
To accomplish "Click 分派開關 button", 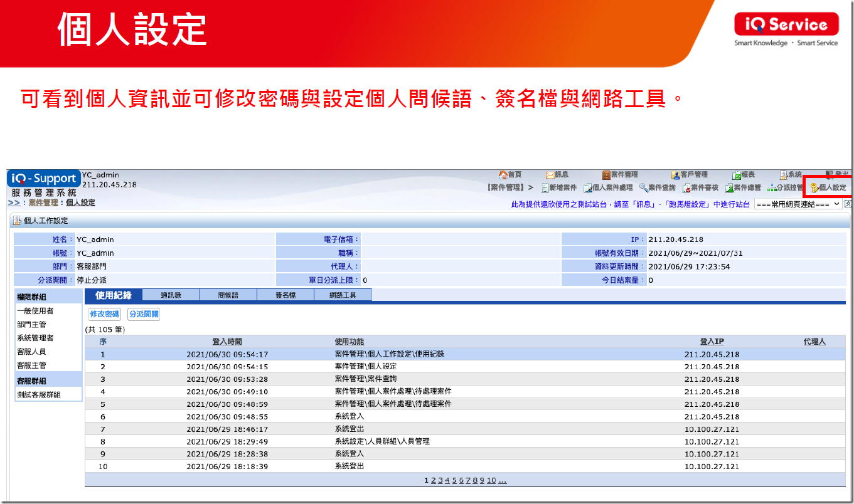I will coord(144,314).
